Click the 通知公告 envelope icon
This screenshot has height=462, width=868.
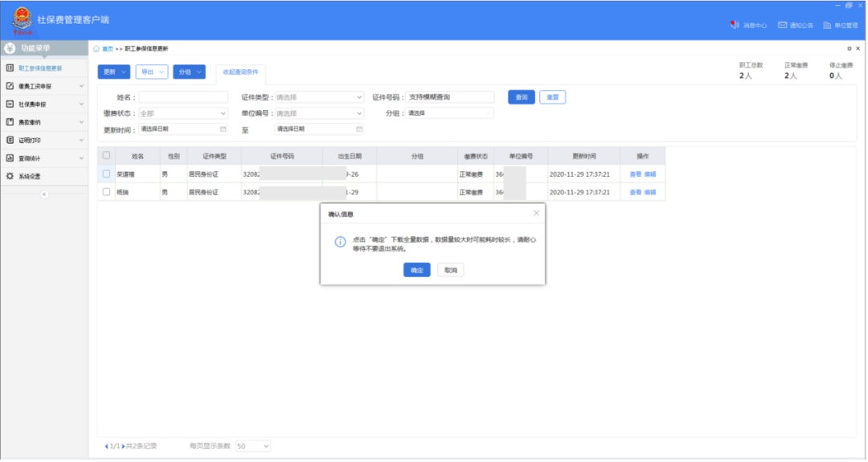click(x=782, y=26)
